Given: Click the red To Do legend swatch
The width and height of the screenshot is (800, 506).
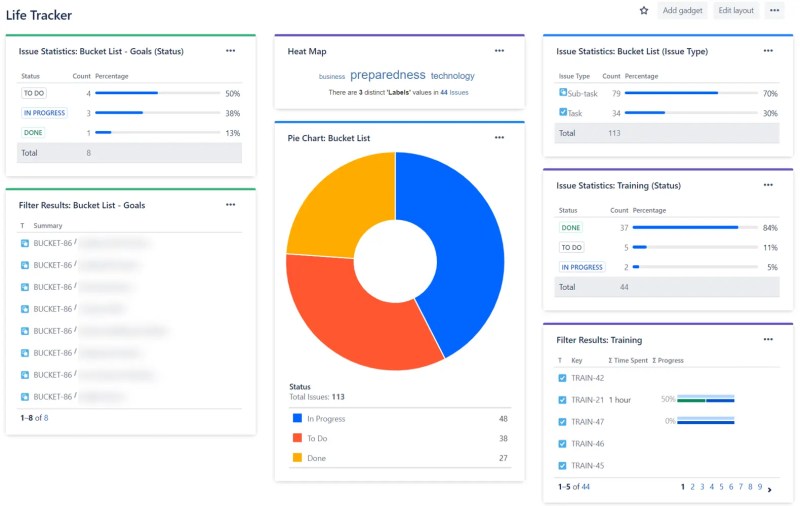Looking at the screenshot, I should [x=297, y=438].
